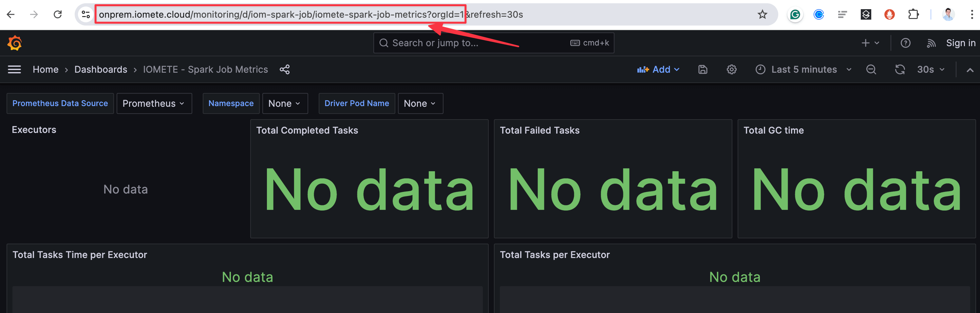
Task: Focus the Search or jump to field
Action: (x=493, y=43)
